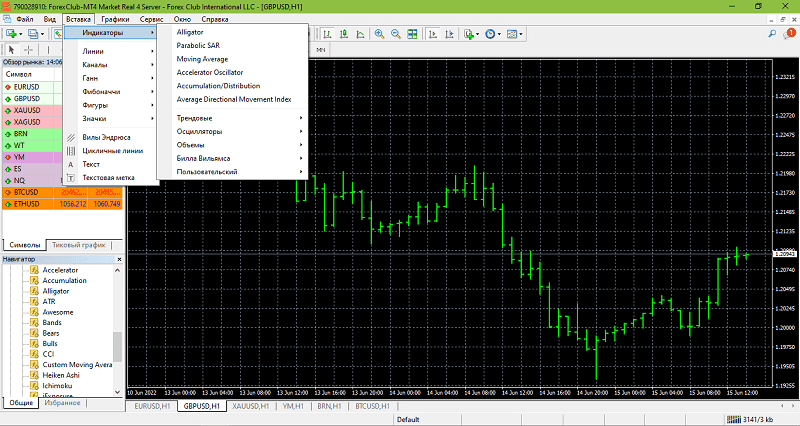Select BTCUSD row in Market Watch
Viewport: 800px width, 426px height.
click(63, 192)
